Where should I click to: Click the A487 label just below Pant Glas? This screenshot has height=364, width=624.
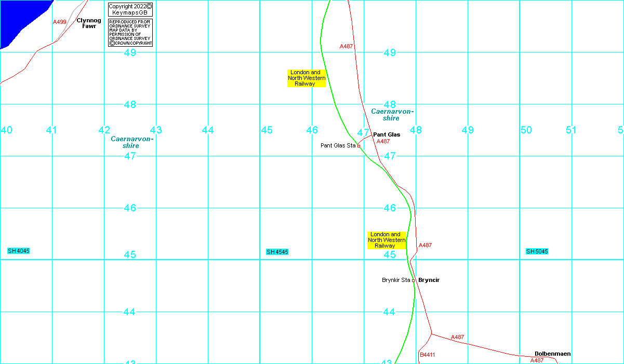point(383,141)
